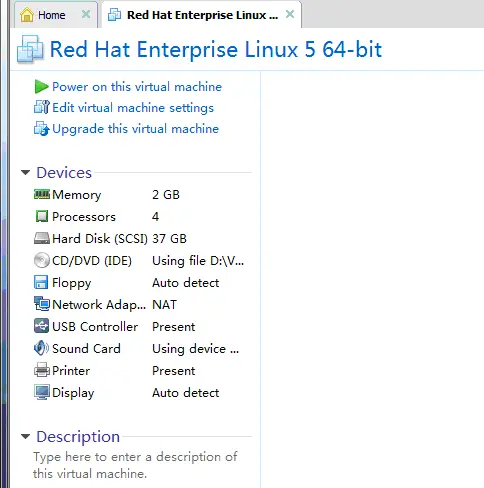Screen dimensions: 484x488
Task: Select the Floppy device label
Action: pyautogui.click(x=72, y=283)
